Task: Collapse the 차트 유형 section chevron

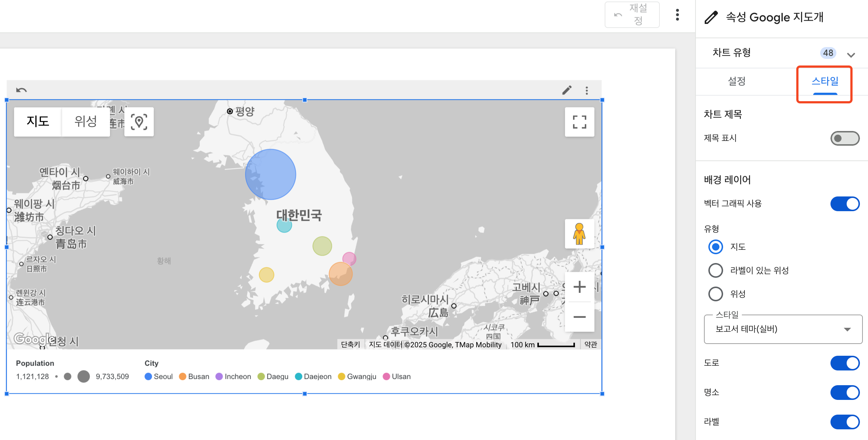Action: pos(851,54)
